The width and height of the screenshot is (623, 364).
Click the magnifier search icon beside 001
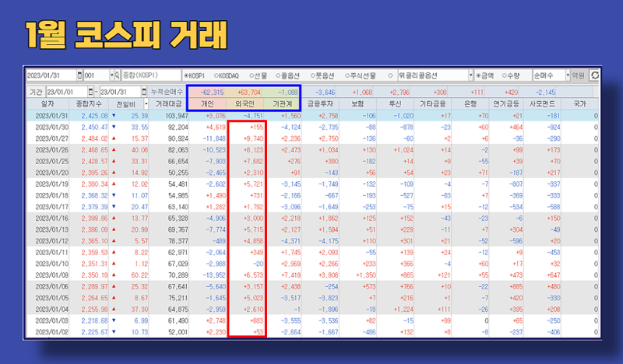[118, 75]
